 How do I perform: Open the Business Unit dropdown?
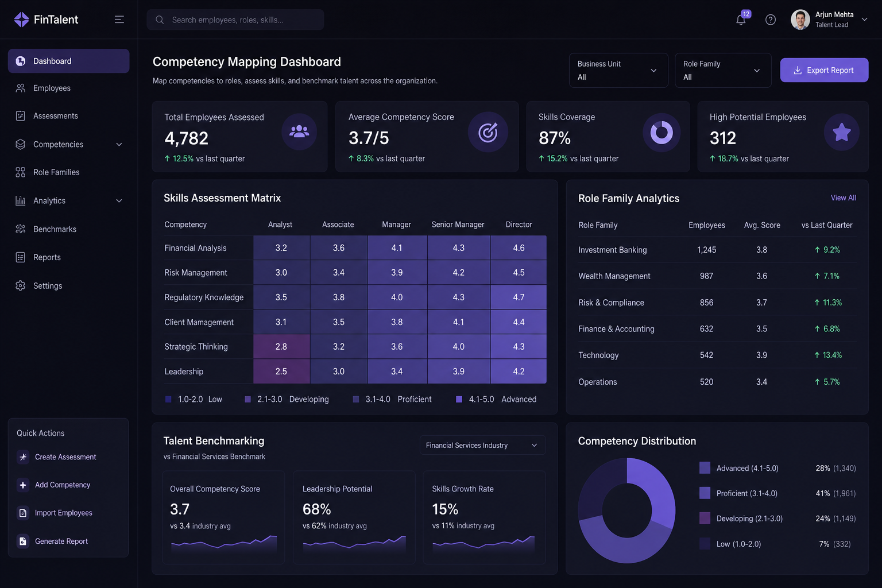618,70
